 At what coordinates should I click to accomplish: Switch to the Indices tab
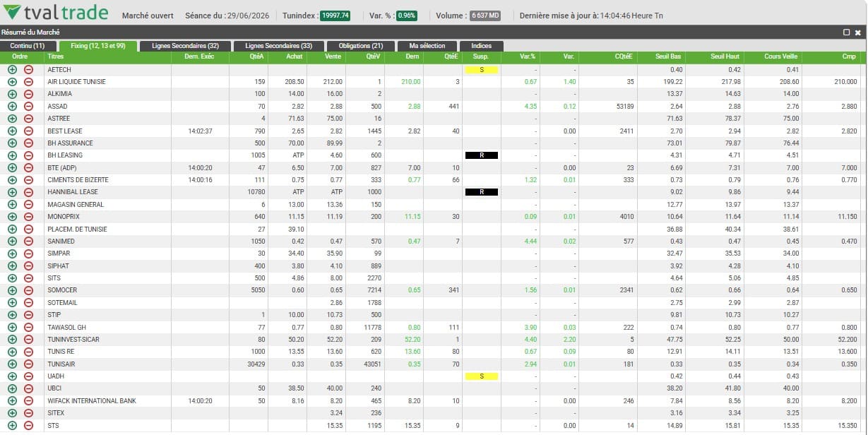481,46
